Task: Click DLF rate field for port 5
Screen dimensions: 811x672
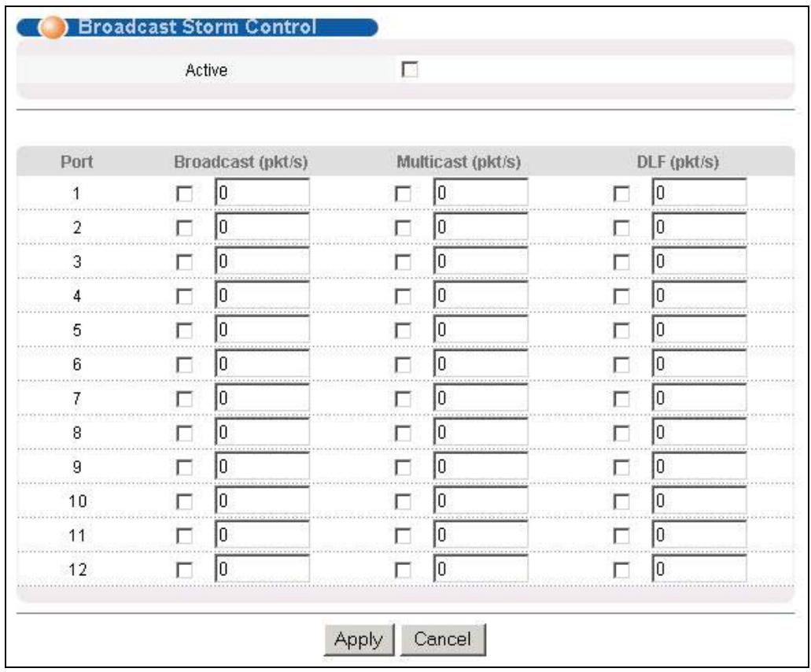Action: pos(699,329)
